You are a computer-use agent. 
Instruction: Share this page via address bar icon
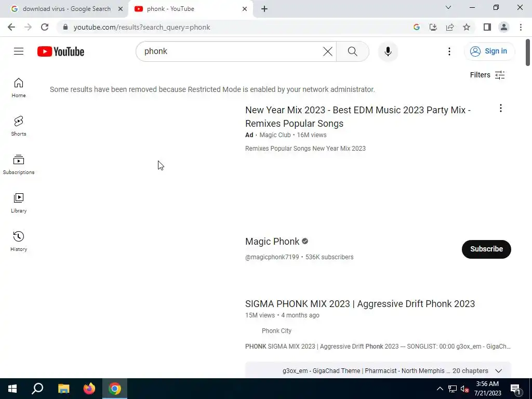[450, 27]
